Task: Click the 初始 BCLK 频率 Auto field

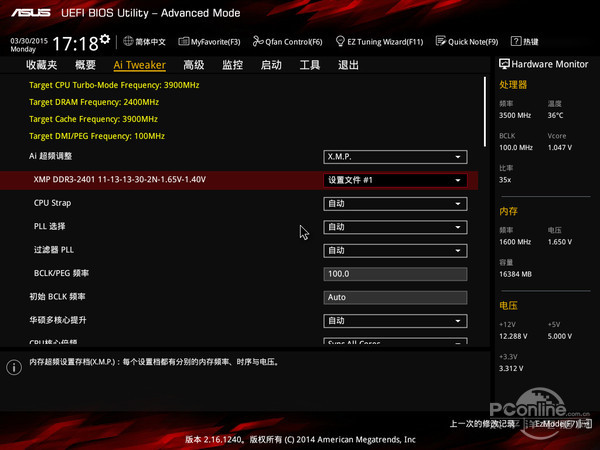Action: coord(395,297)
